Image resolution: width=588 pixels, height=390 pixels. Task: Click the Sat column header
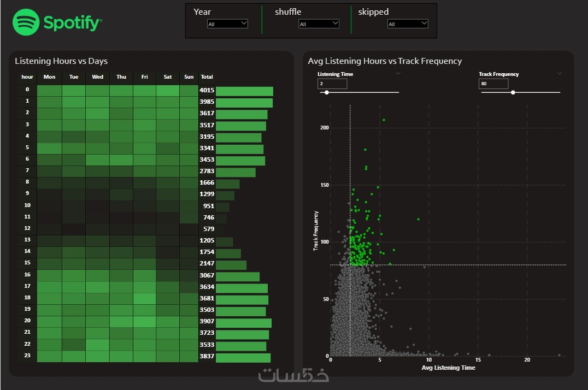point(168,77)
